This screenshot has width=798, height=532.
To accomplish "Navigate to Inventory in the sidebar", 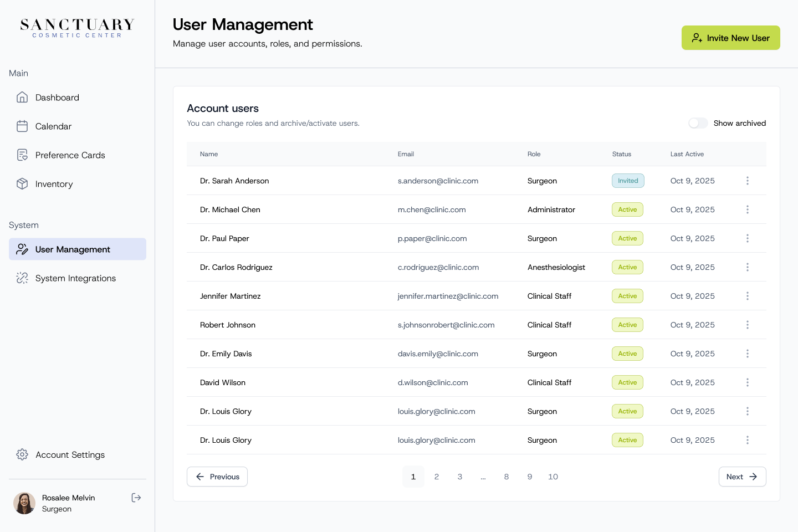I will (78, 184).
